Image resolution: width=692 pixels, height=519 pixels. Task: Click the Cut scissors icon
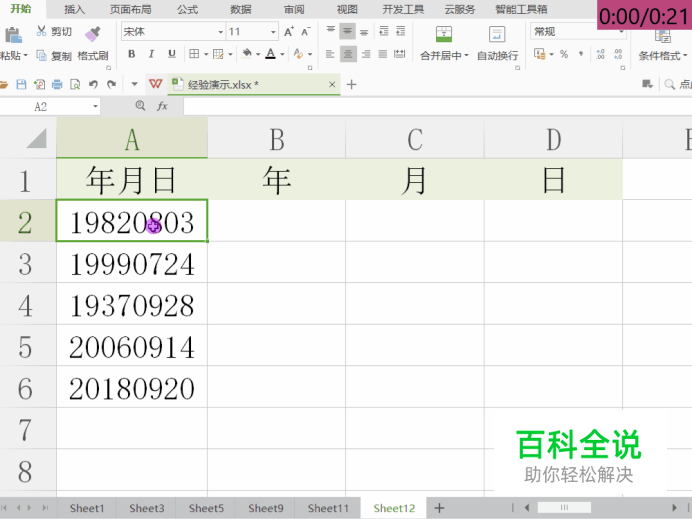tap(41, 31)
